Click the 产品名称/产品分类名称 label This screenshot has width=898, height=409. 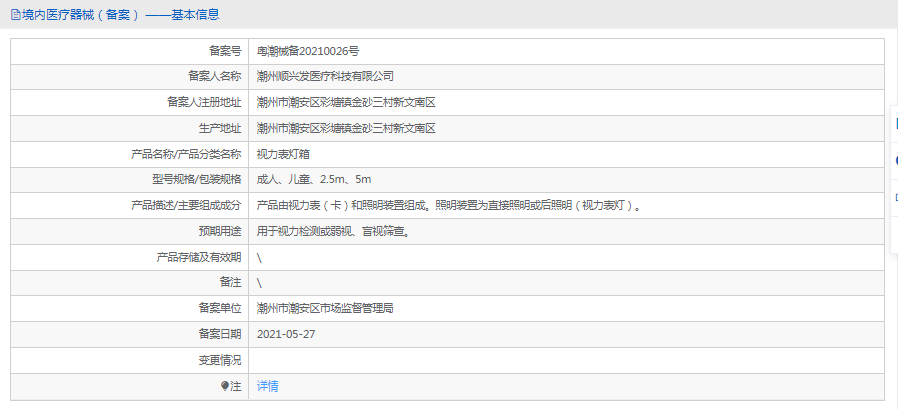coord(186,154)
